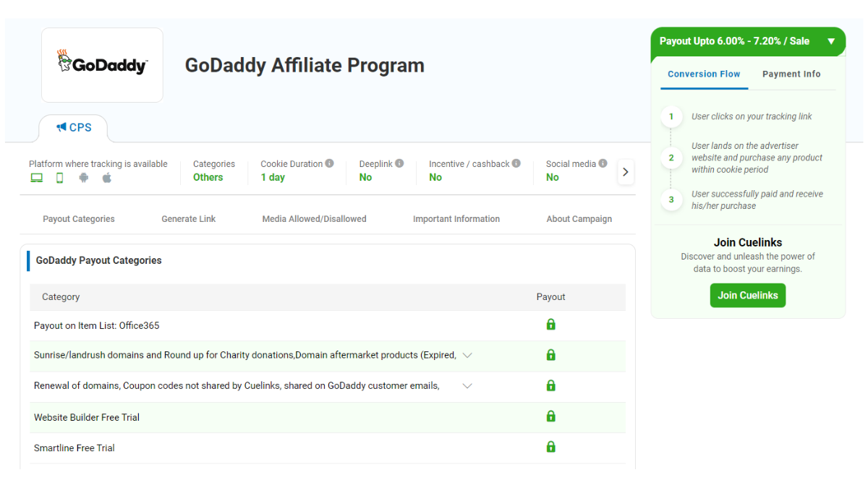Click the Website Builder Free Trial lock icon
This screenshot has width=868, height=488.
[x=550, y=416]
